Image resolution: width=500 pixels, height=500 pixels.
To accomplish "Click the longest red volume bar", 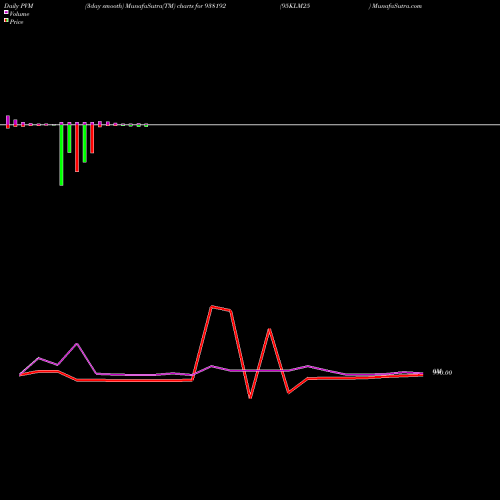I will pos(77,147).
